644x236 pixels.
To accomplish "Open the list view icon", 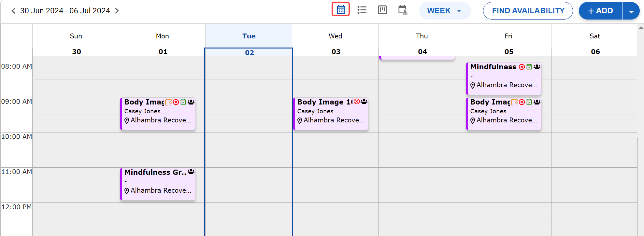I will coord(362,10).
